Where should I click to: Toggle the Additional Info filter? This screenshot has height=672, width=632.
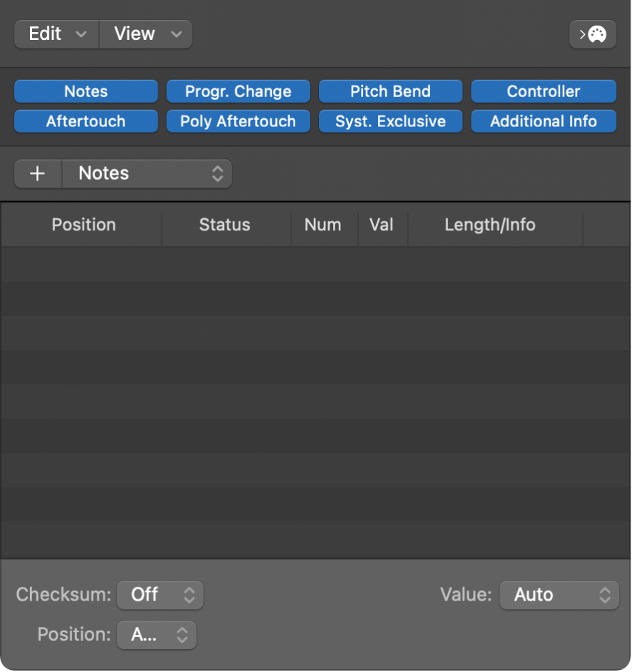click(x=544, y=121)
